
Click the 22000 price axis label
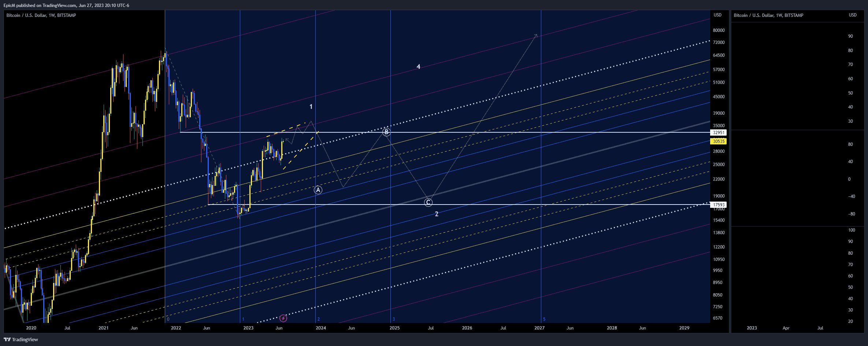click(719, 179)
